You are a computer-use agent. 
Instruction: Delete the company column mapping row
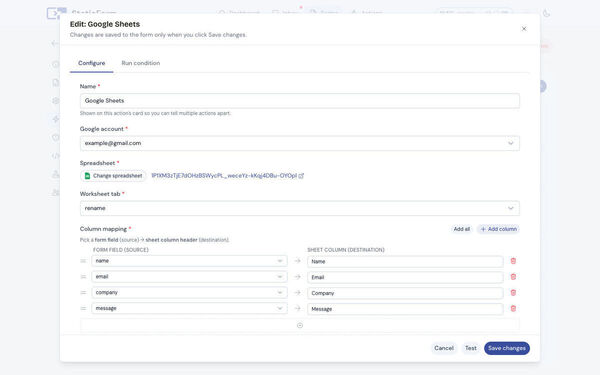(x=513, y=293)
